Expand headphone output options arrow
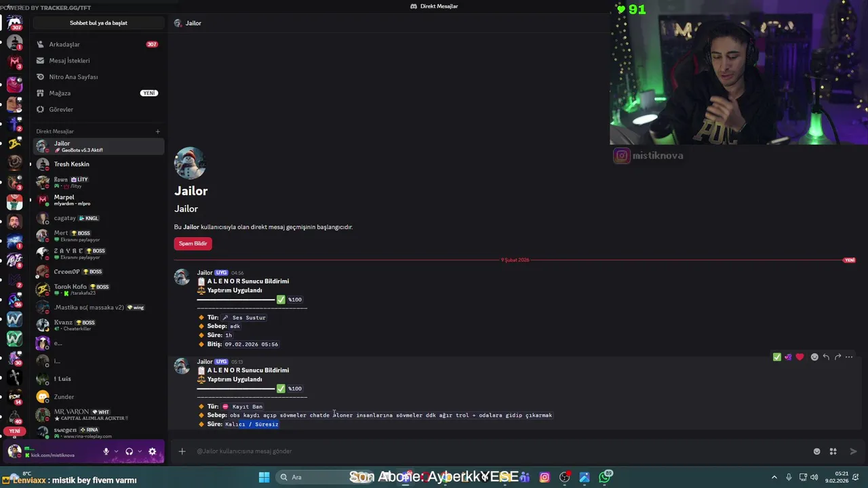The image size is (868, 488). coord(140,451)
